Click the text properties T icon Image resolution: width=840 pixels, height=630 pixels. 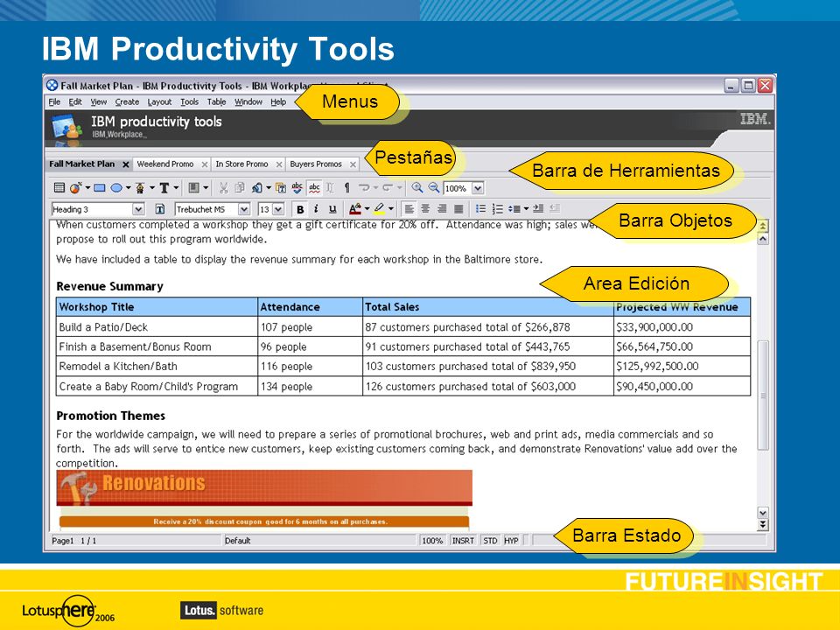click(x=159, y=209)
